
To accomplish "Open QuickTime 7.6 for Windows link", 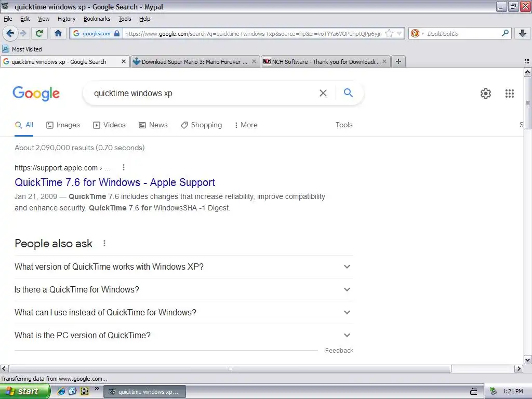I will 115,182.
